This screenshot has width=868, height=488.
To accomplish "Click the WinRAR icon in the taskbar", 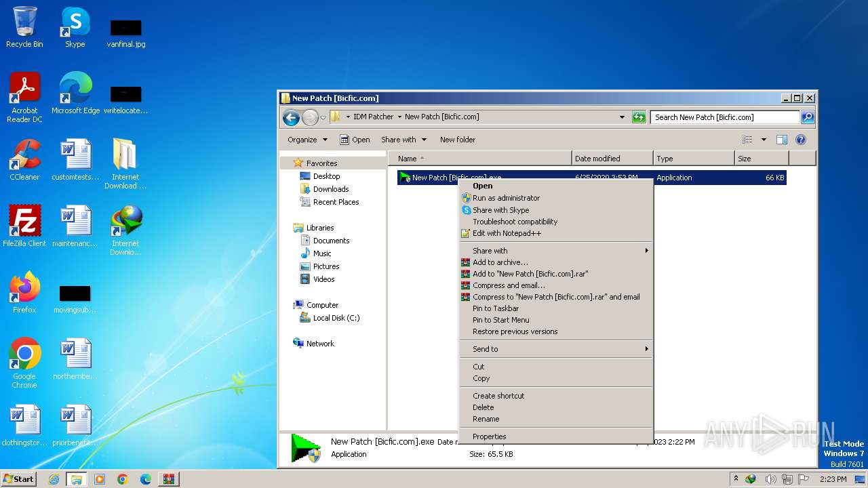I will click(169, 479).
